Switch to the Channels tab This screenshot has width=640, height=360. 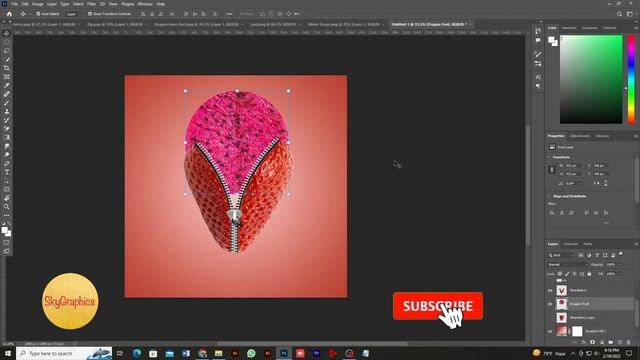pos(571,244)
